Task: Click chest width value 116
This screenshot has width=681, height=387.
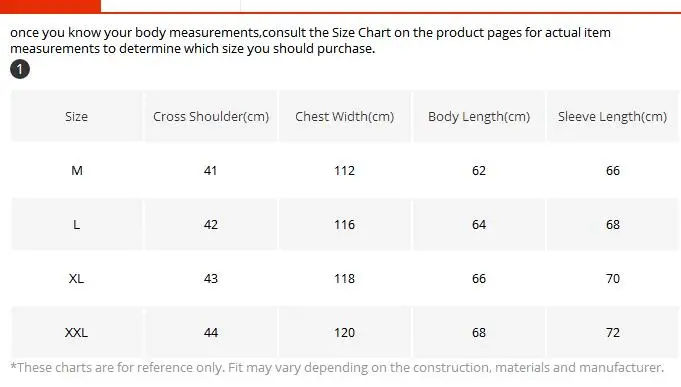Action: (344, 225)
